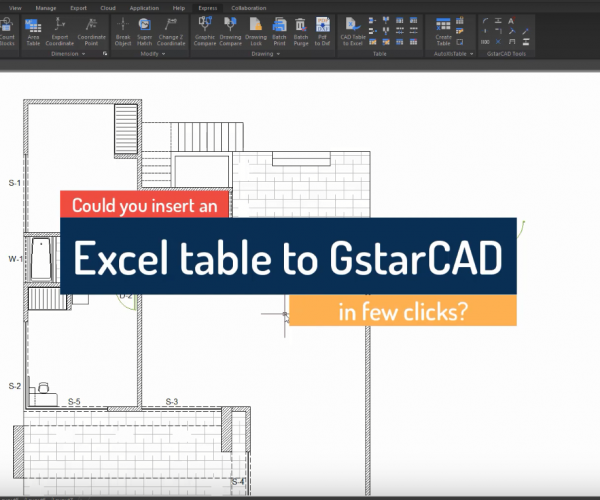Run the Graphic Compare tool
Viewport: 600px width, 500px height.
(205, 32)
